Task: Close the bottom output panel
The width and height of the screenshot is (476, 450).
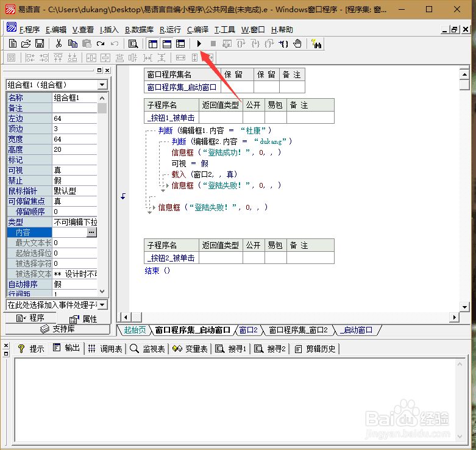Action: click(5, 346)
